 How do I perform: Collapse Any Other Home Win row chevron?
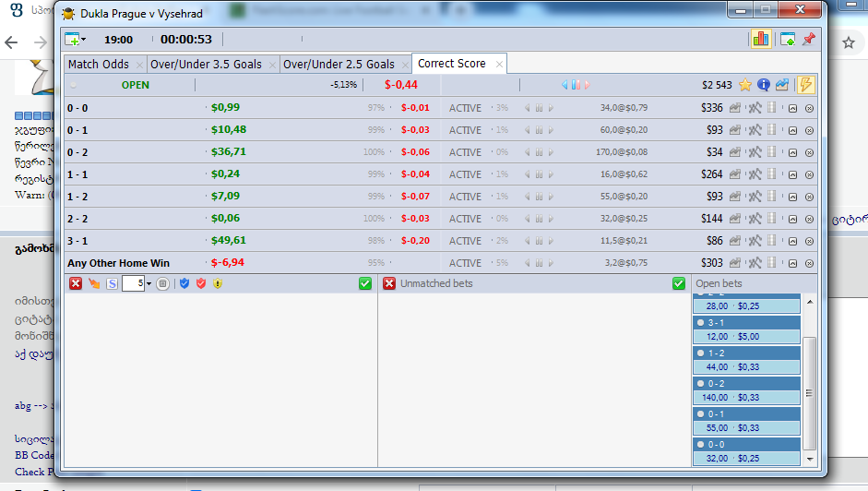(x=792, y=264)
